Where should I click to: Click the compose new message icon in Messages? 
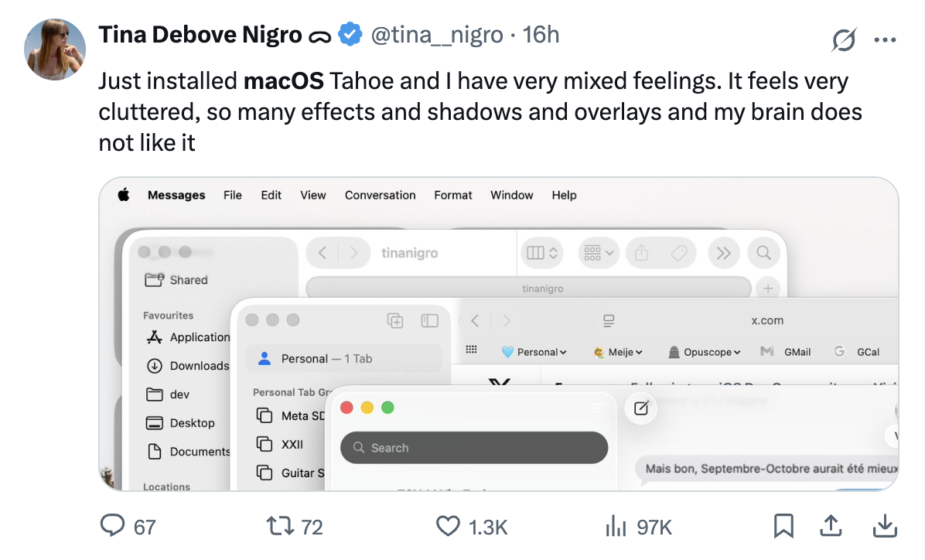(x=640, y=408)
